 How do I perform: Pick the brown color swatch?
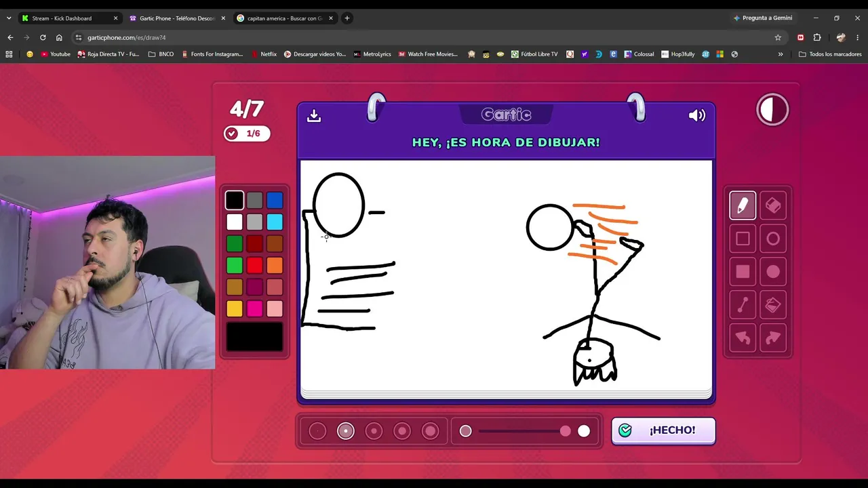275,243
